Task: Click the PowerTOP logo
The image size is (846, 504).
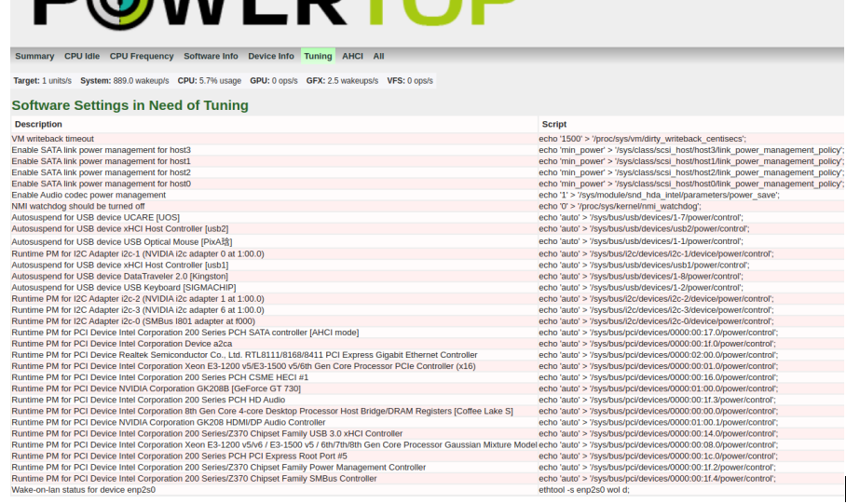Action: 274,13
